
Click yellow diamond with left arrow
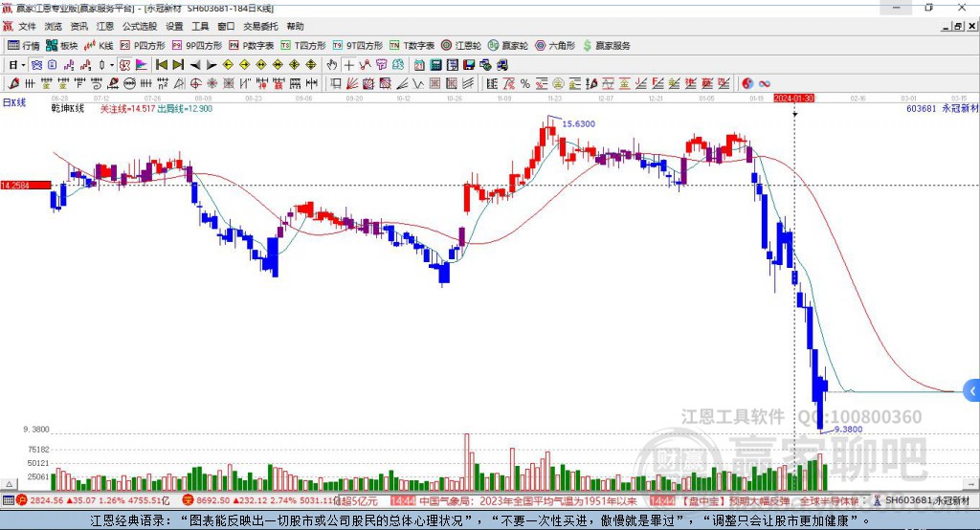228,65
